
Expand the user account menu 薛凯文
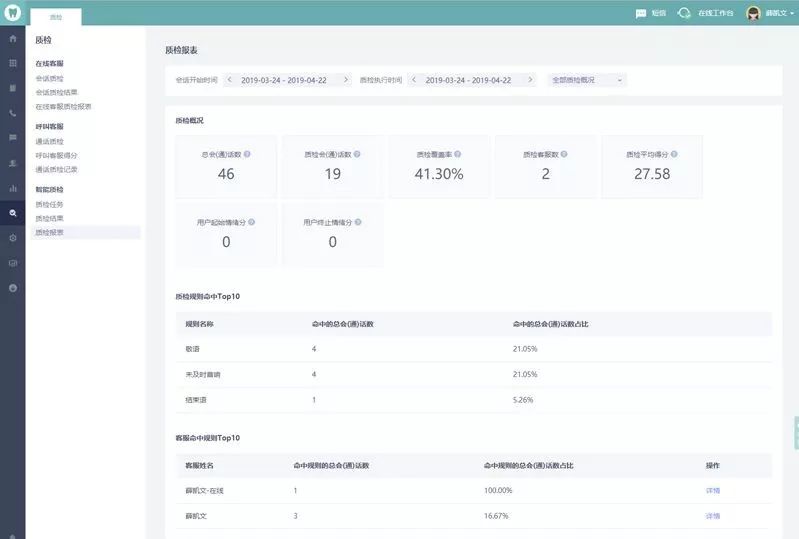click(775, 13)
